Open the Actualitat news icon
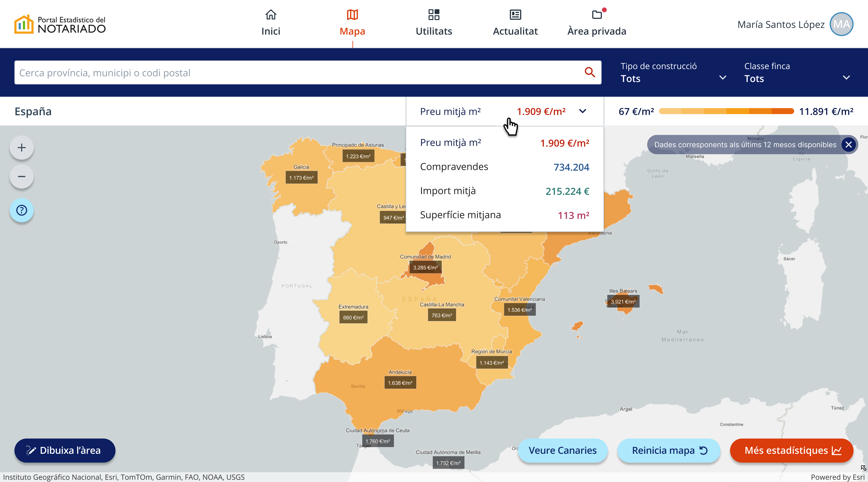This screenshot has height=482, width=868. click(x=515, y=15)
